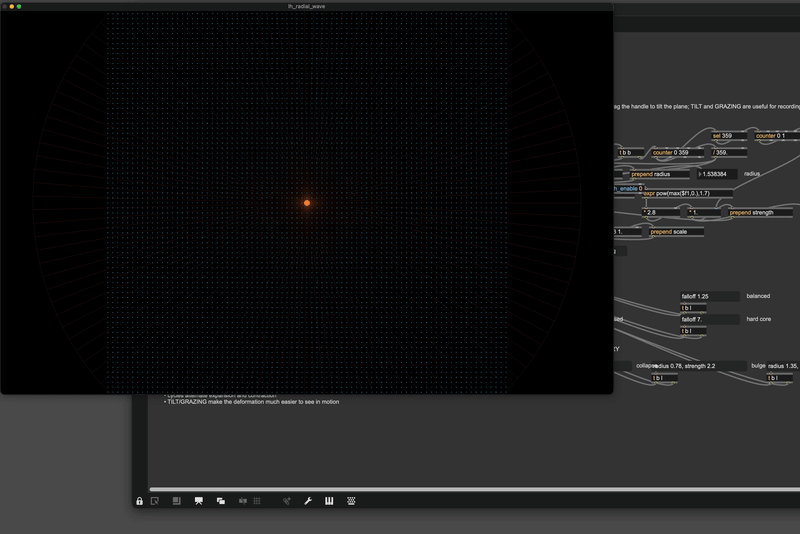Select the expr pow(max($f1,0.),1.7) object
This screenshot has width=800, height=534.
(x=687, y=193)
